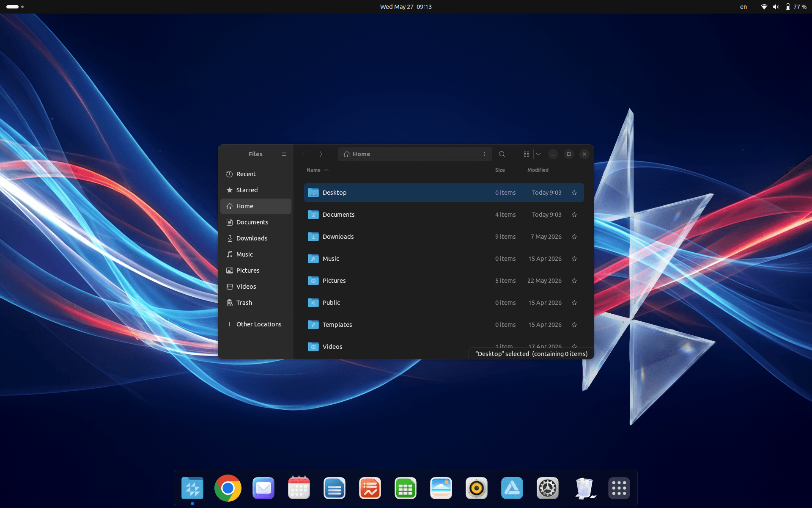The image size is (812, 508).
Task: Open Pictures in the sidebar
Action: 256,271
